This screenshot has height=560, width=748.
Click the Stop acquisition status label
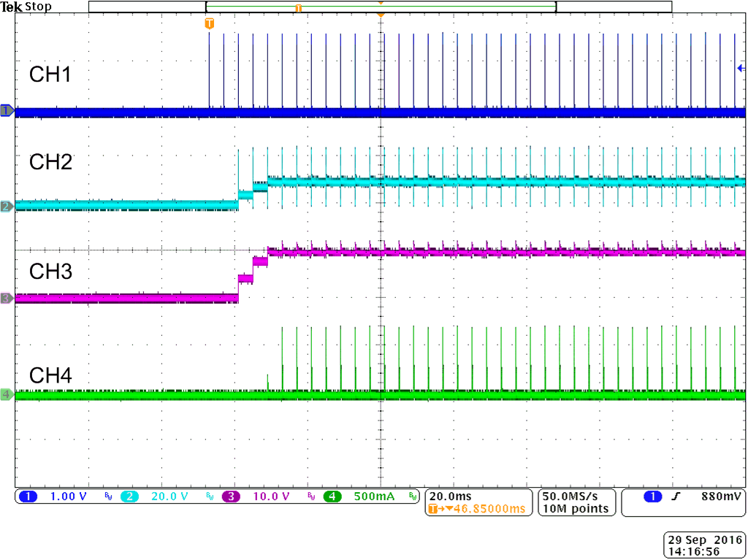38,6
